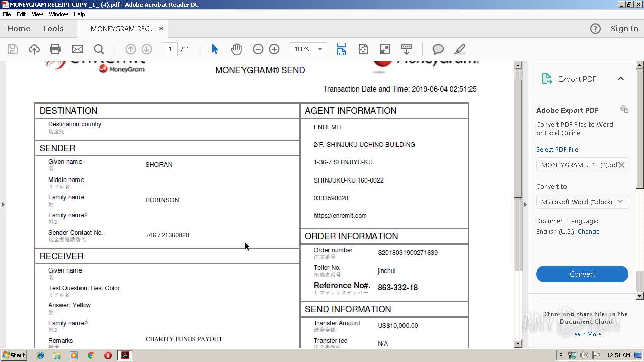The image size is (644, 362).
Task: Click the Save file icon
Action: (13, 49)
